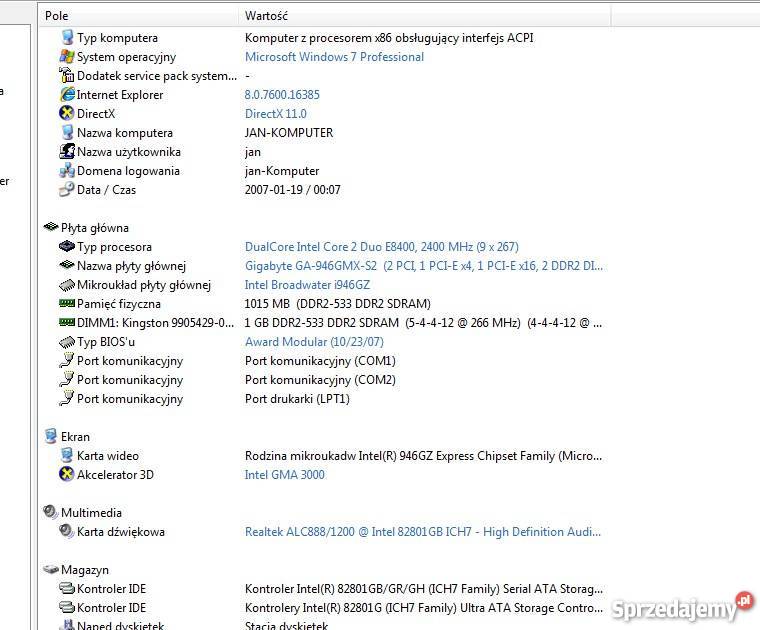Click the Magazyn section drive icon
The image size is (760, 630).
[51, 569]
